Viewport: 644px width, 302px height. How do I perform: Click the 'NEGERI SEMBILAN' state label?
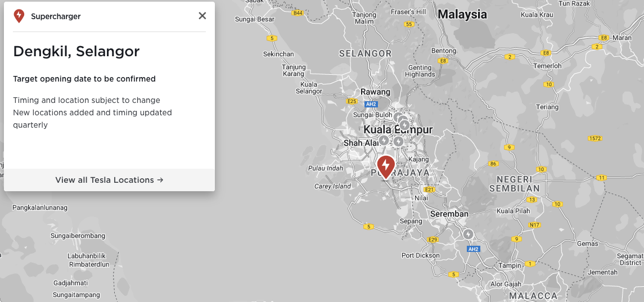click(514, 184)
